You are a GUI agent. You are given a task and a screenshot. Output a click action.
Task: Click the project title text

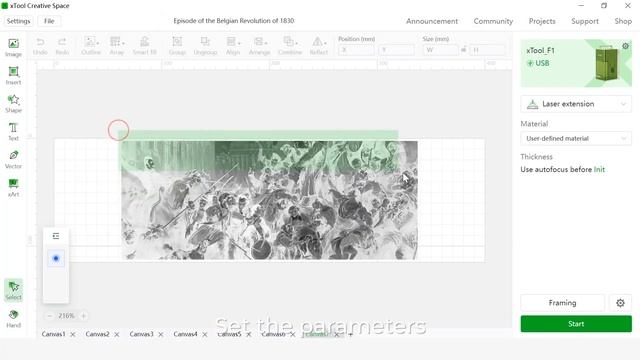tap(233, 21)
